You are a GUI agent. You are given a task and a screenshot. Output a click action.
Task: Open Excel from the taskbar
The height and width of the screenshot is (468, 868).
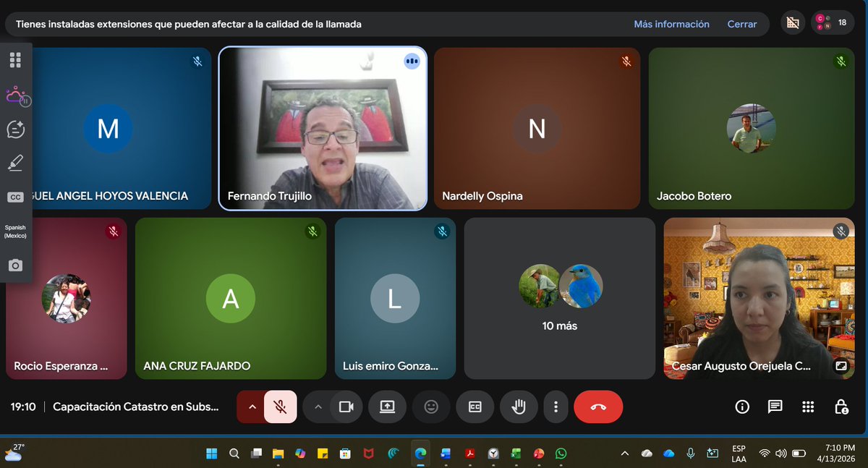coord(516,454)
